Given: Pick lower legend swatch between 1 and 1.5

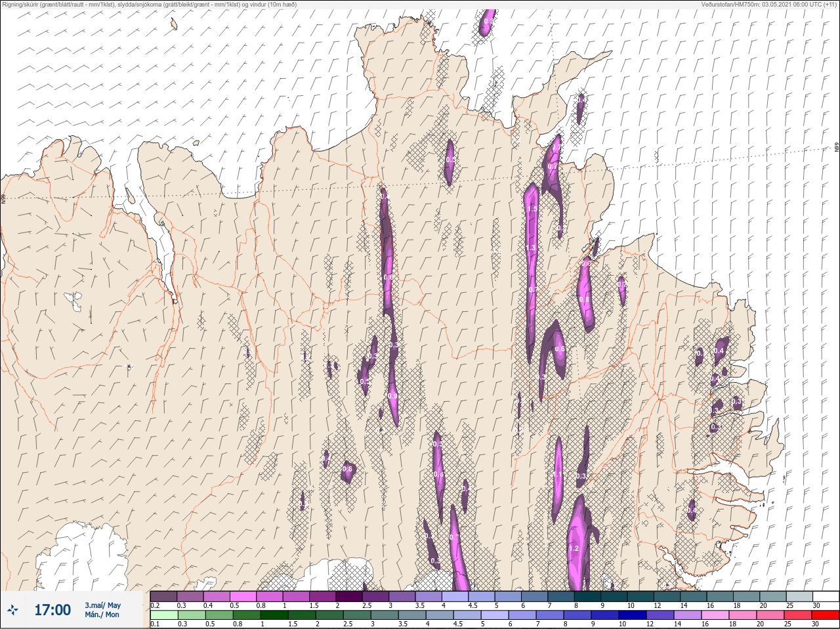Looking at the screenshot, I should (276, 615).
